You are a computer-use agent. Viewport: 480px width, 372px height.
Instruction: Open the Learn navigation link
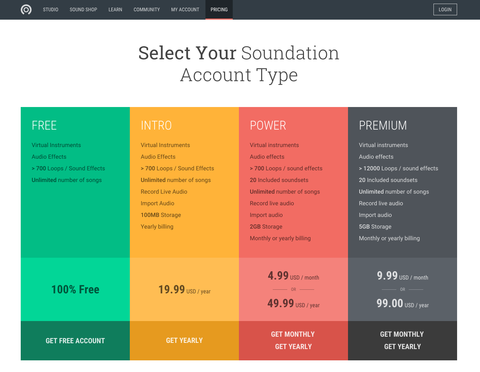tap(115, 10)
